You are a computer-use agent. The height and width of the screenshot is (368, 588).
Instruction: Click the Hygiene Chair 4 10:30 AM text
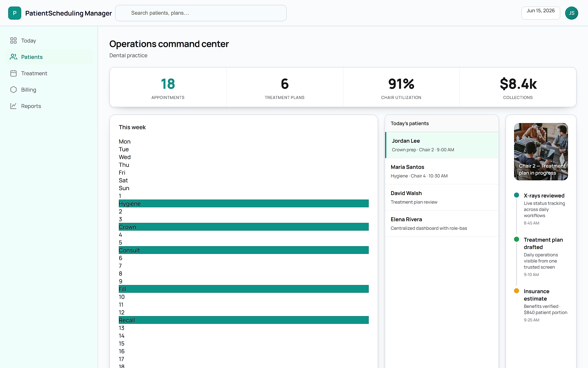[x=419, y=176]
